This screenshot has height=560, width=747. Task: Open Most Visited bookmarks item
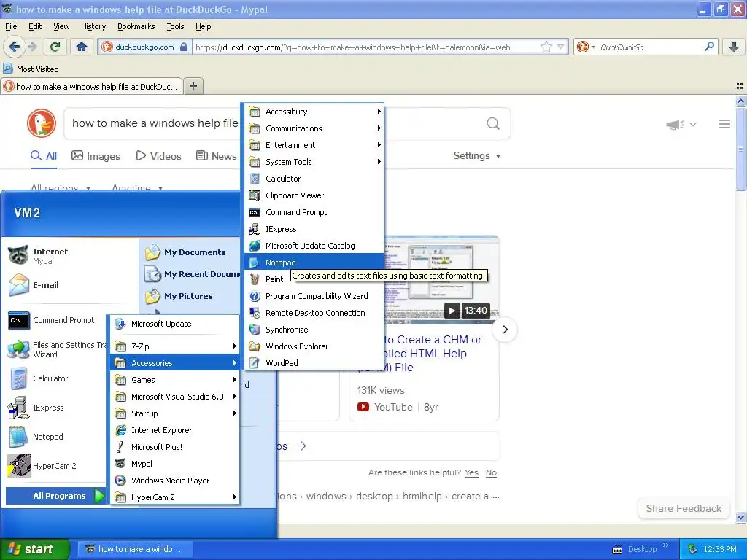[31, 69]
